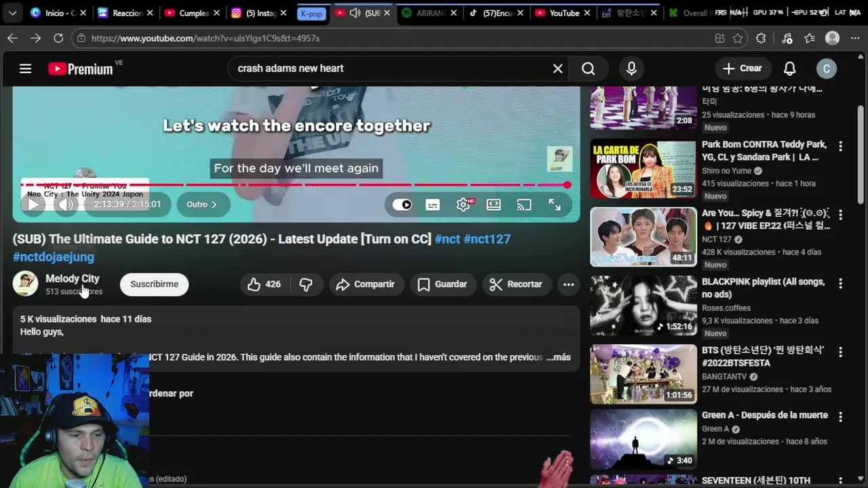Open options for BTS FESTA video
This screenshot has width=868, height=488.
point(840,352)
